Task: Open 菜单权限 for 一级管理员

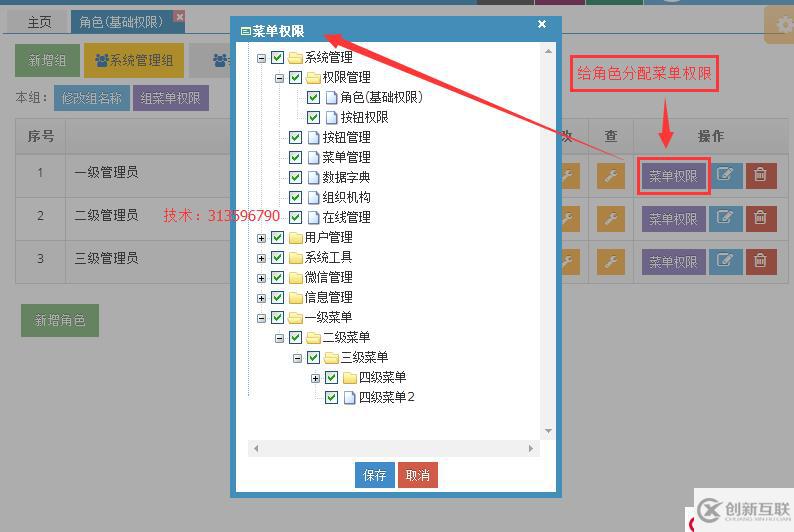Action: [x=673, y=176]
